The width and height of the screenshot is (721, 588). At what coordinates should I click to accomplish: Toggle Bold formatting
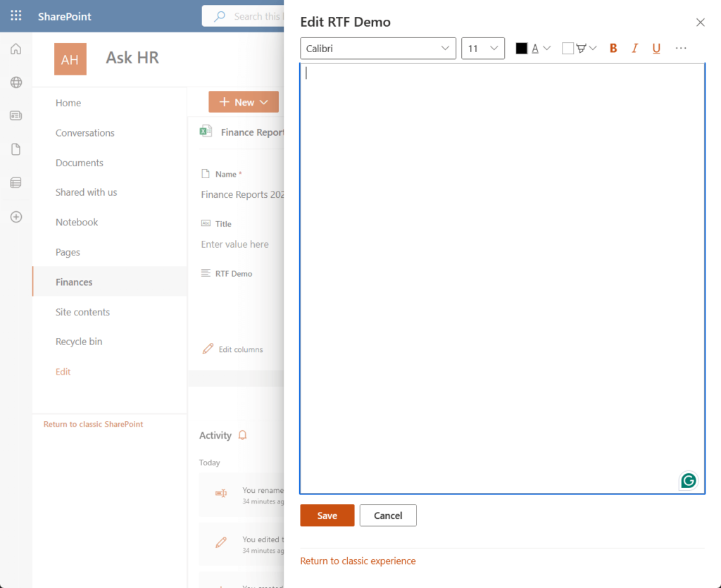613,49
